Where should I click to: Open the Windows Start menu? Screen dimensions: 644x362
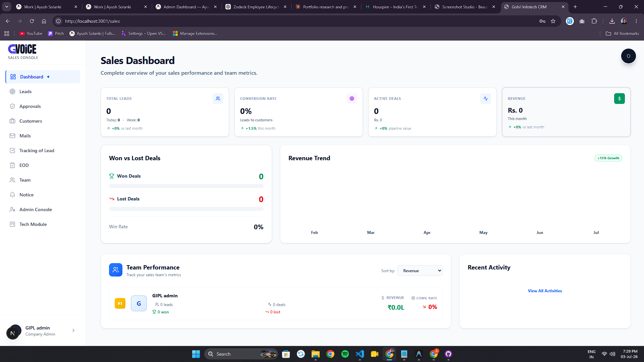[x=196, y=354]
